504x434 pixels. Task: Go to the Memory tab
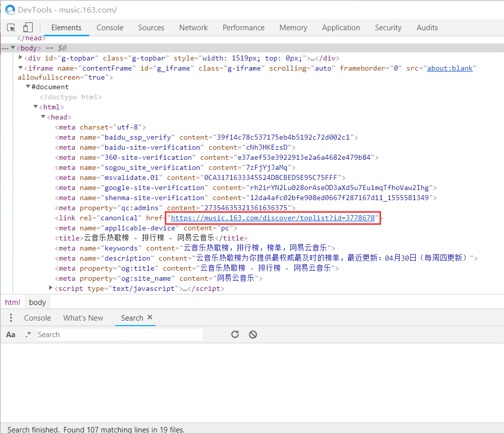click(293, 28)
